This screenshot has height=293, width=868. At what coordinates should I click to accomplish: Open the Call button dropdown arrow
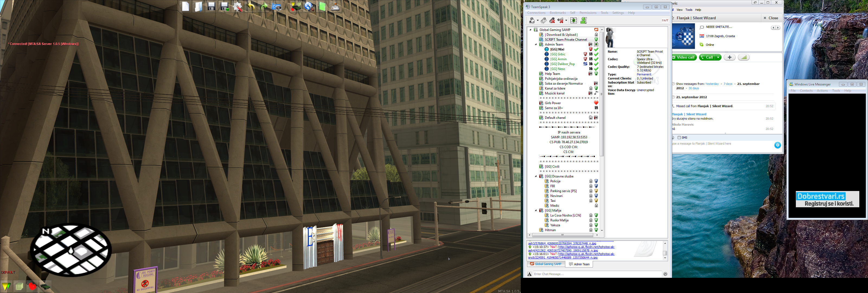click(718, 57)
